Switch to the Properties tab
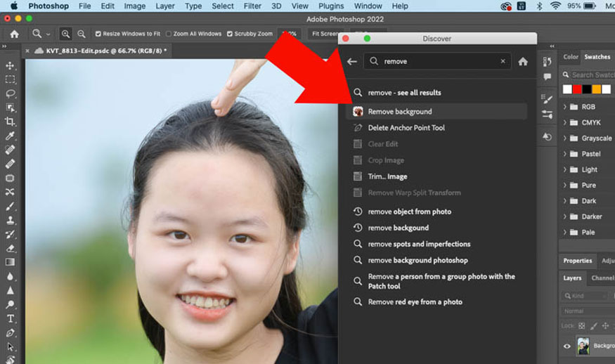The height and width of the screenshot is (364, 615). click(x=577, y=261)
